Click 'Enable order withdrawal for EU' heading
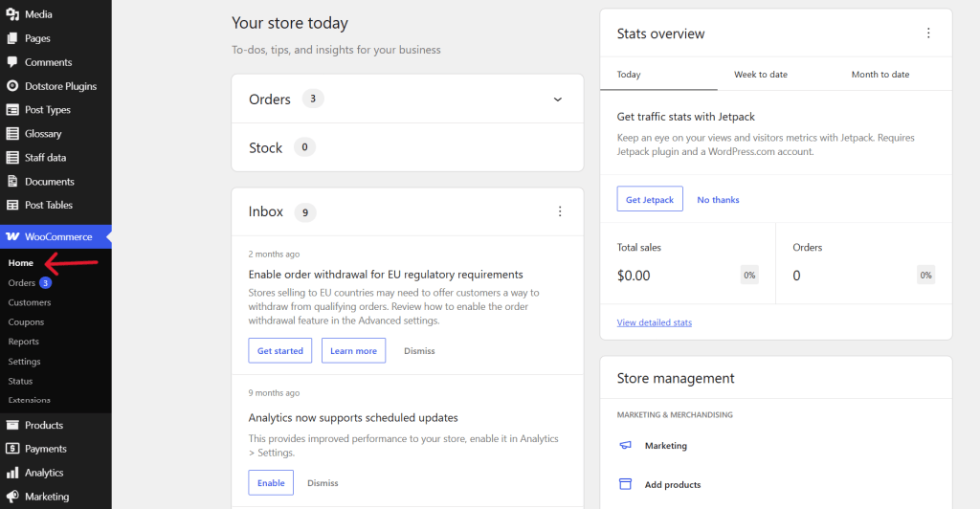This screenshot has width=980, height=509. (x=386, y=275)
